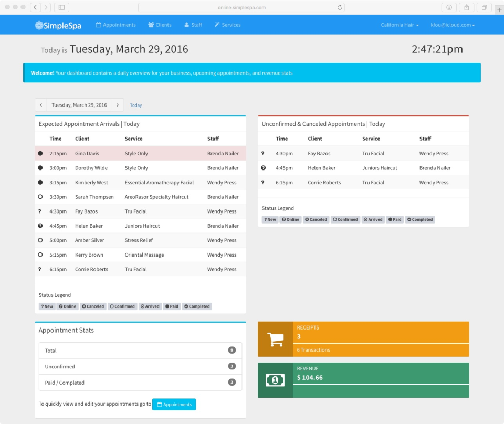The width and height of the screenshot is (504, 424).
Task: Expand the kfou@icloud.com account dropdown
Action: (453, 25)
